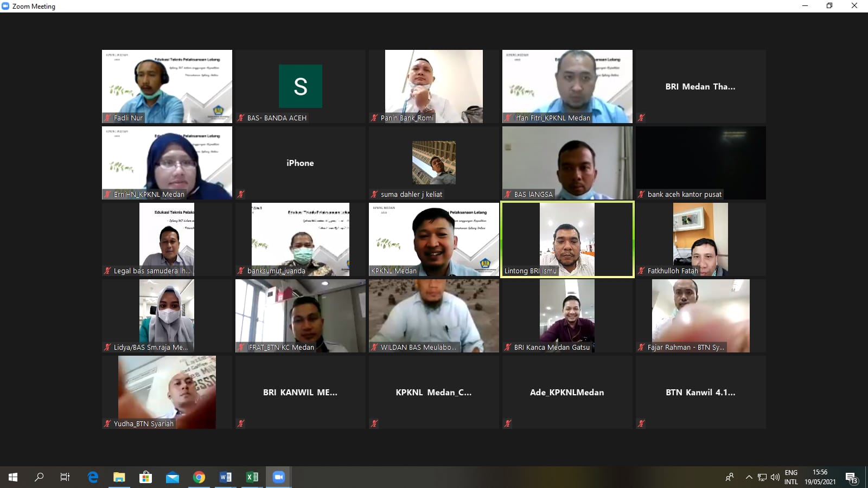The width and height of the screenshot is (868, 488).
Task: Open Task View in the taskbar
Action: pyautogui.click(x=65, y=477)
